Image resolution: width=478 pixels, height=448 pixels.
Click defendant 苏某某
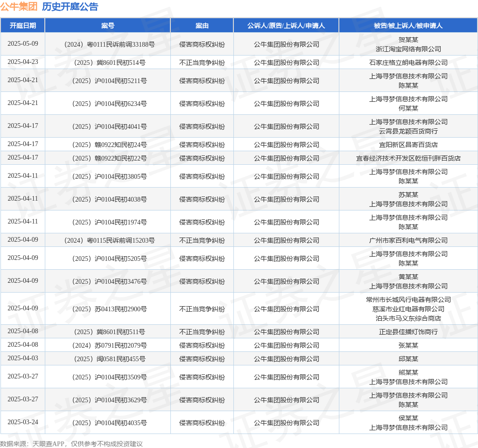click(x=408, y=195)
